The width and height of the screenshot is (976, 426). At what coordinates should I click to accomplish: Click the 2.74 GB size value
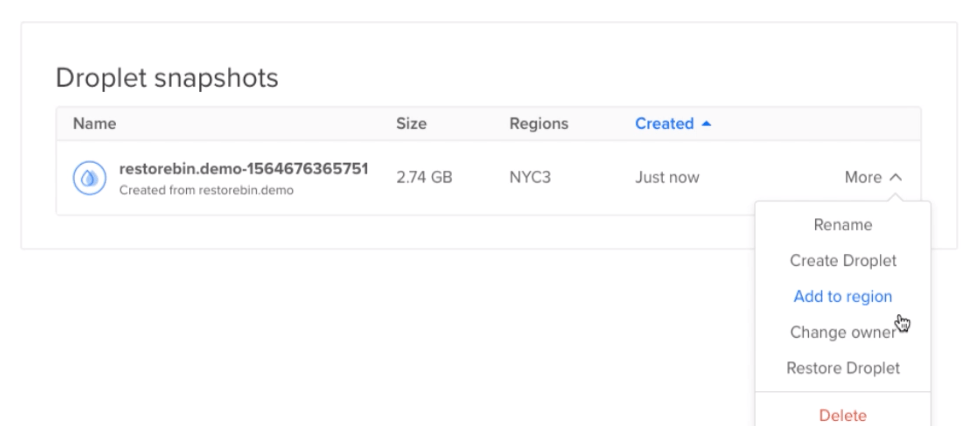(x=424, y=178)
